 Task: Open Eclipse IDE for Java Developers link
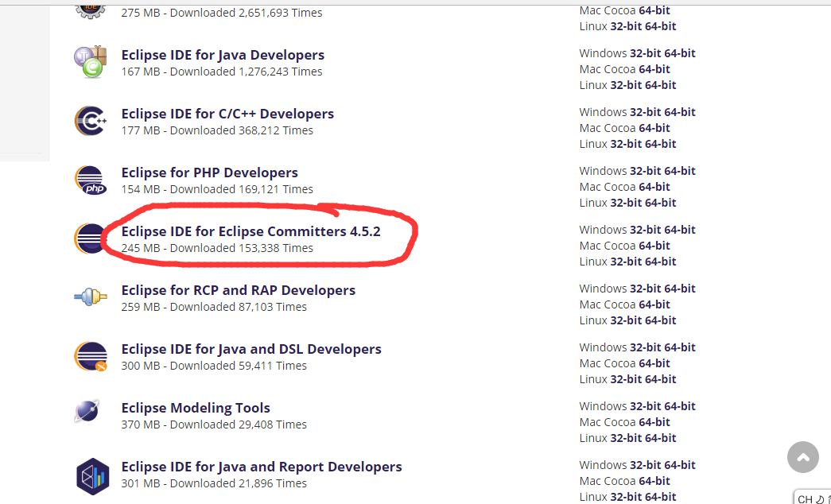point(223,55)
